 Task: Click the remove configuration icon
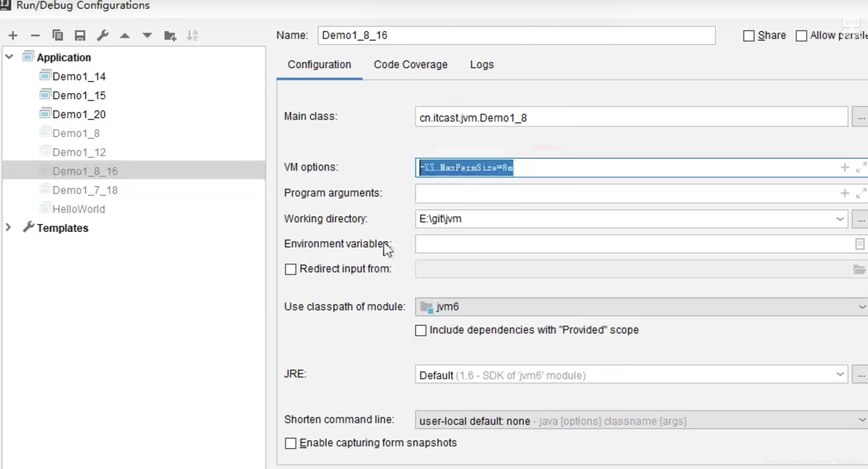point(35,35)
